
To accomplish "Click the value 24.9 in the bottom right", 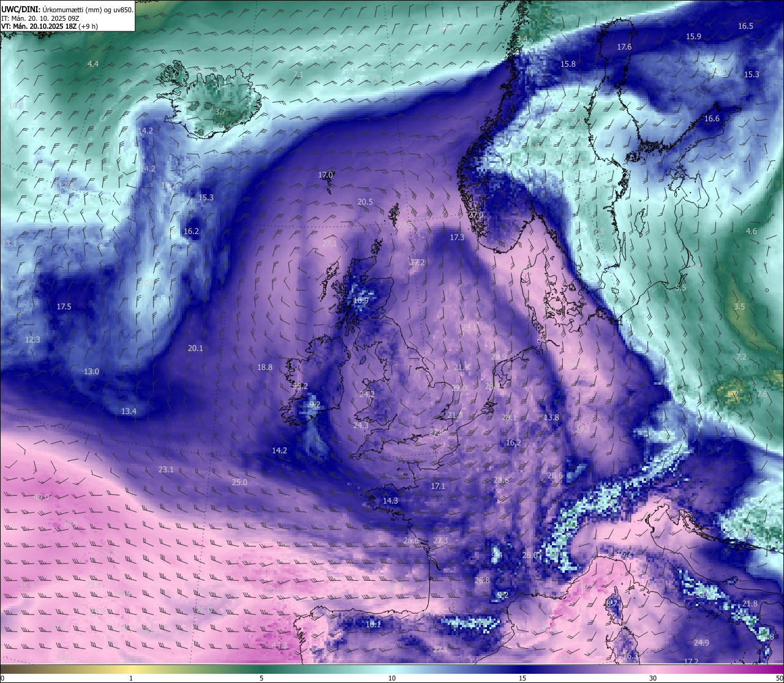I will tap(701, 643).
